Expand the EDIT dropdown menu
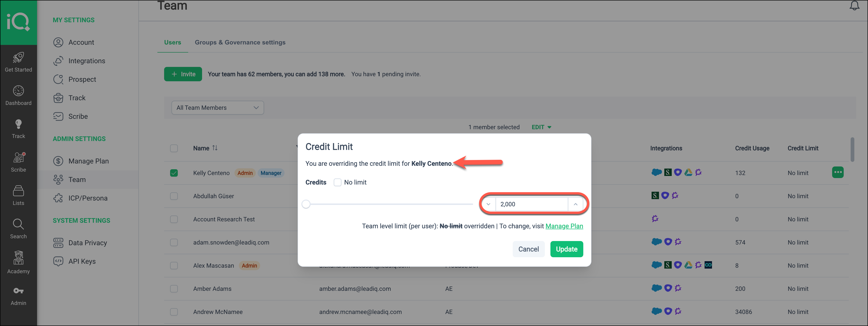The width and height of the screenshot is (868, 326). tap(541, 127)
